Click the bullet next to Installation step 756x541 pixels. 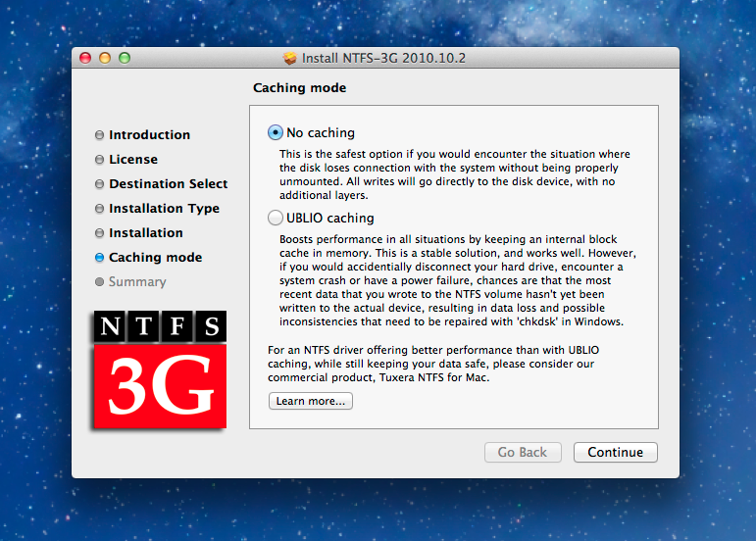(x=99, y=233)
